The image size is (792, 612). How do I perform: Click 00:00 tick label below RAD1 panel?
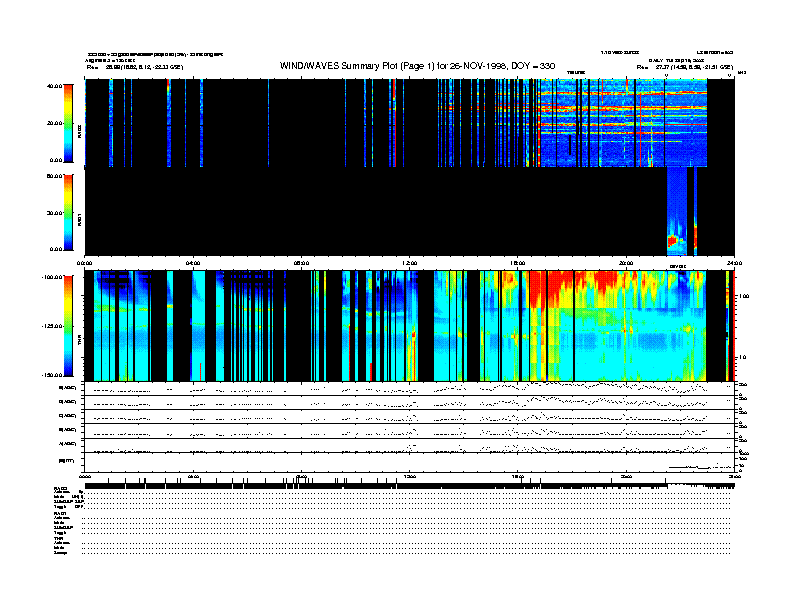(84, 263)
